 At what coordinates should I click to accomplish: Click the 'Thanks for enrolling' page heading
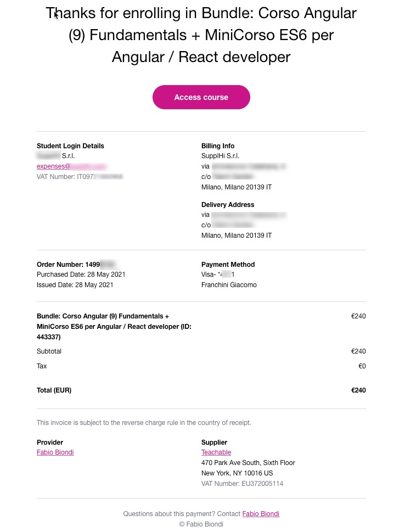(201, 35)
